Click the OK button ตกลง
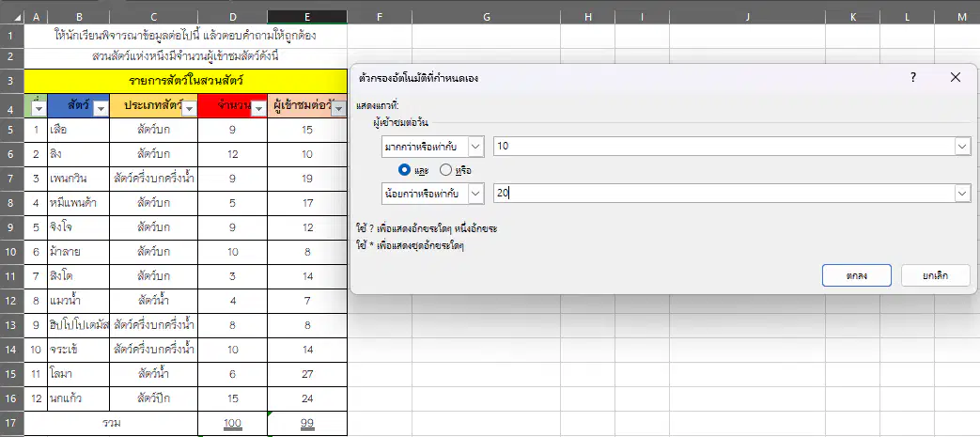The width and height of the screenshot is (980, 437). click(x=856, y=275)
